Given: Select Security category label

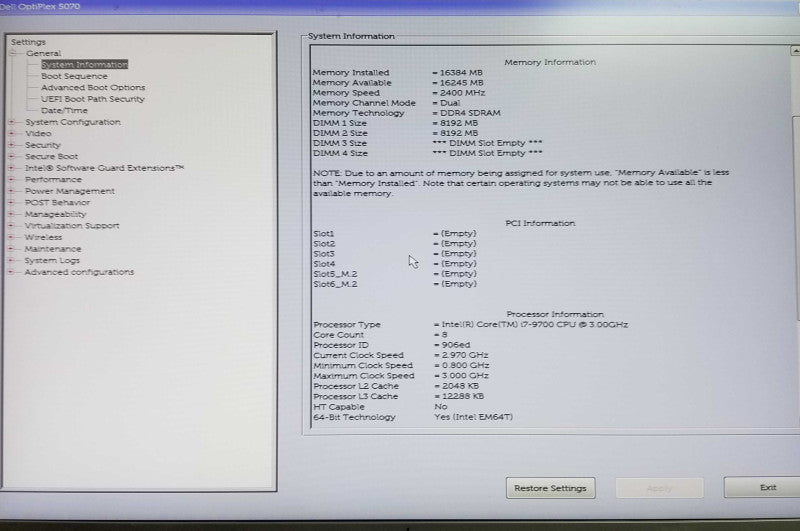Looking at the screenshot, I should 43,145.
